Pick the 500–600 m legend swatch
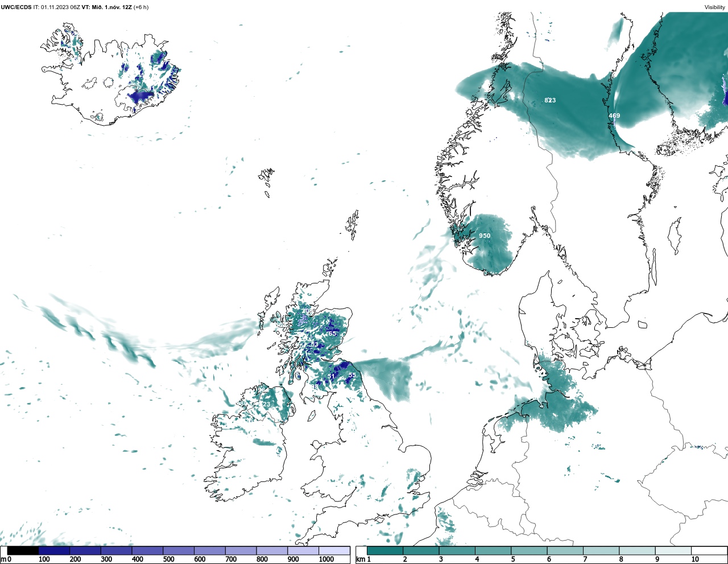The width and height of the screenshot is (728, 564). 179,550
